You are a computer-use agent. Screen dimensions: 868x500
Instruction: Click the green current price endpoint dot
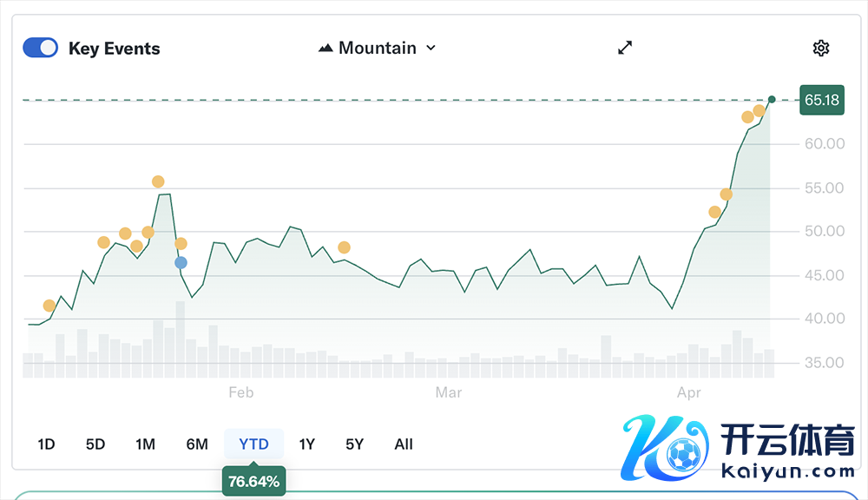(772, 99)
